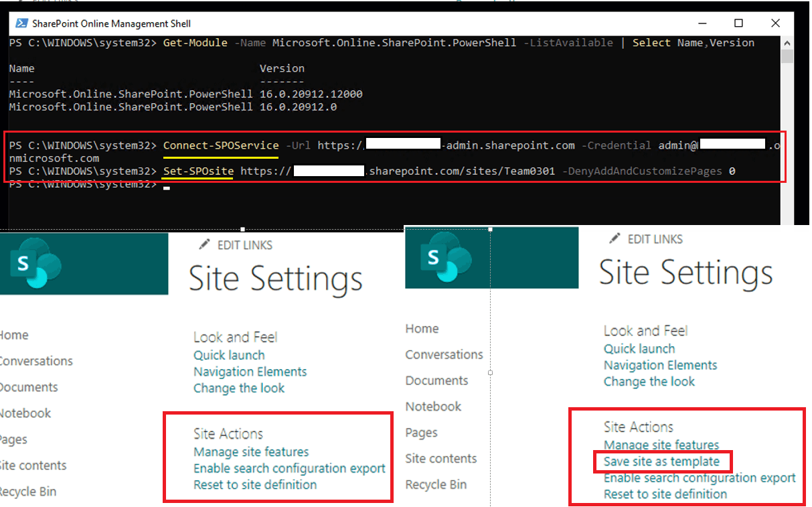Open Reset to site definition in left page
The height and width of the screenshot is (507, 812).
click(x=255, y=484)
